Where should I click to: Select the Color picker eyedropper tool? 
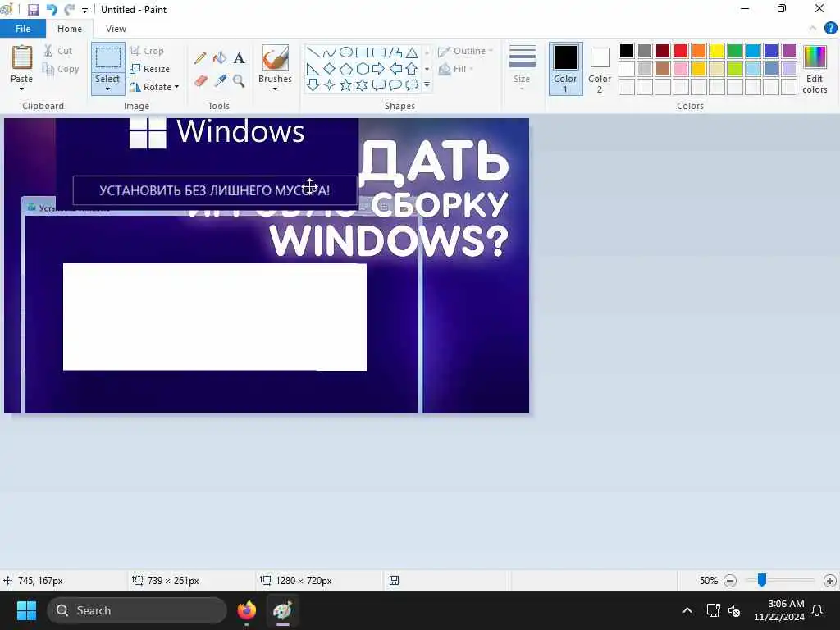(220, 81)
